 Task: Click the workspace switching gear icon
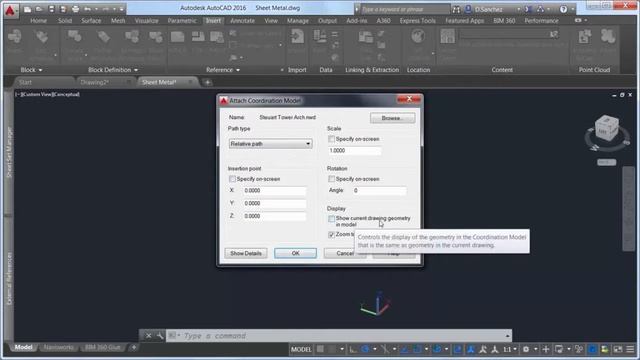coord(526,349)
